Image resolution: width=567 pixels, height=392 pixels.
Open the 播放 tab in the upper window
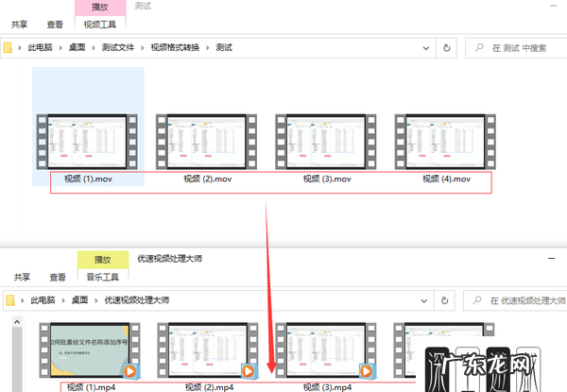pyautogui.click(x=100, y=8)
